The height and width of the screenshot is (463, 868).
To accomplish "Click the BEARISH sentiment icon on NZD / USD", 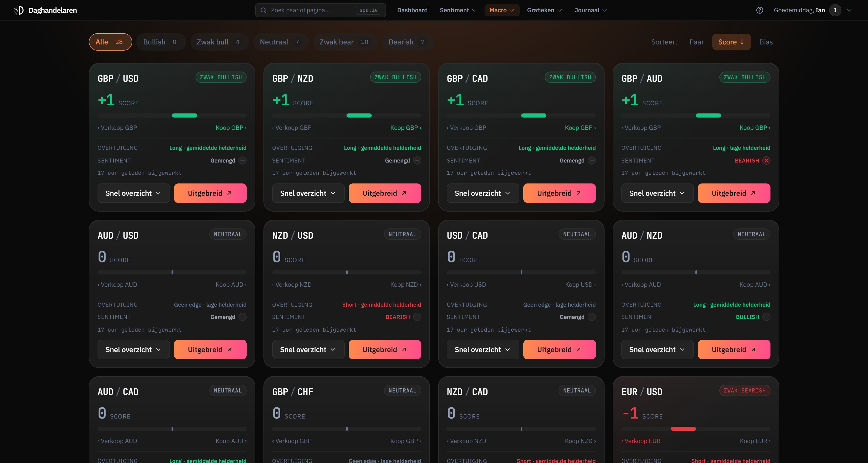I will (417, 317).
